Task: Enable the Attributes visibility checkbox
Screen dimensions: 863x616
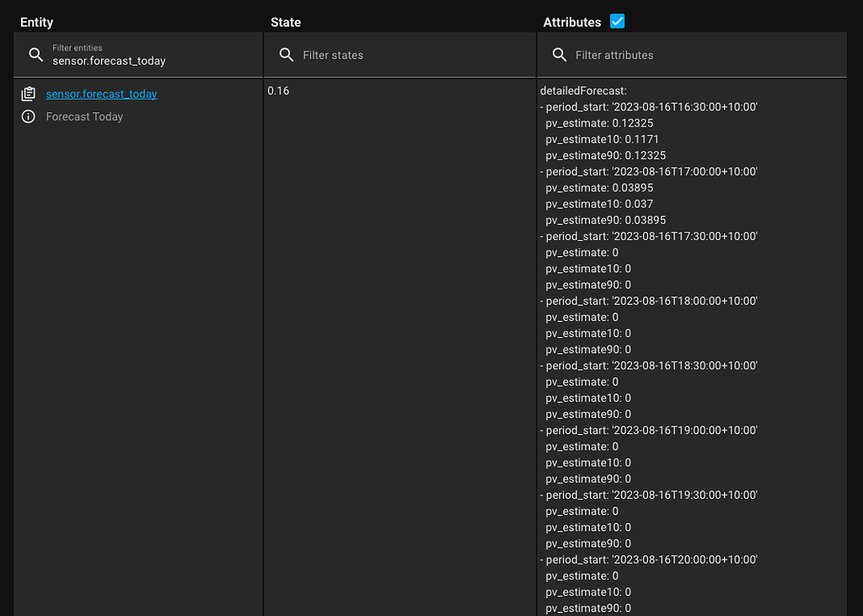Action: point(617,21)
